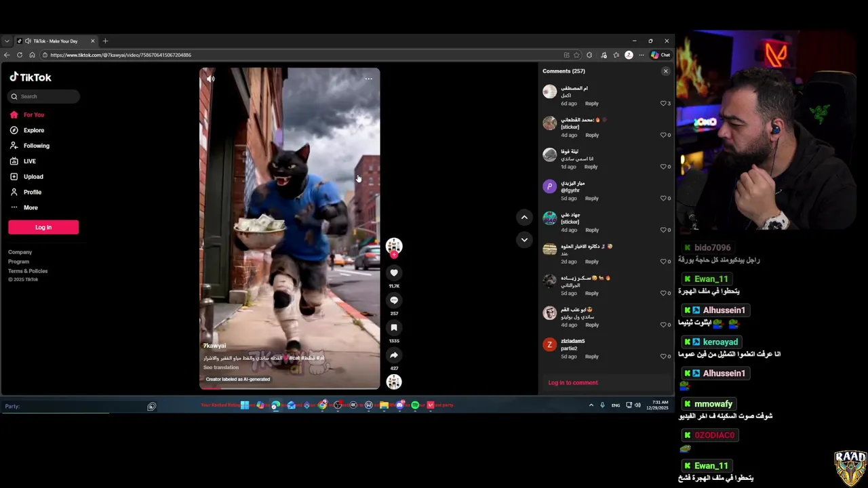Reply to the @fgyrhr comment
Image resolution: width=868 pixels, height=488 pixels.
(592, 199)
